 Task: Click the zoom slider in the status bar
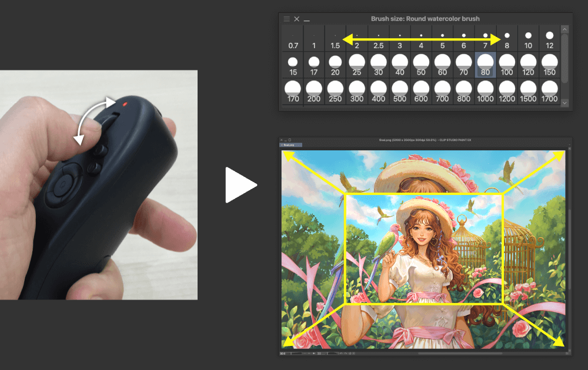pos(292,354)
